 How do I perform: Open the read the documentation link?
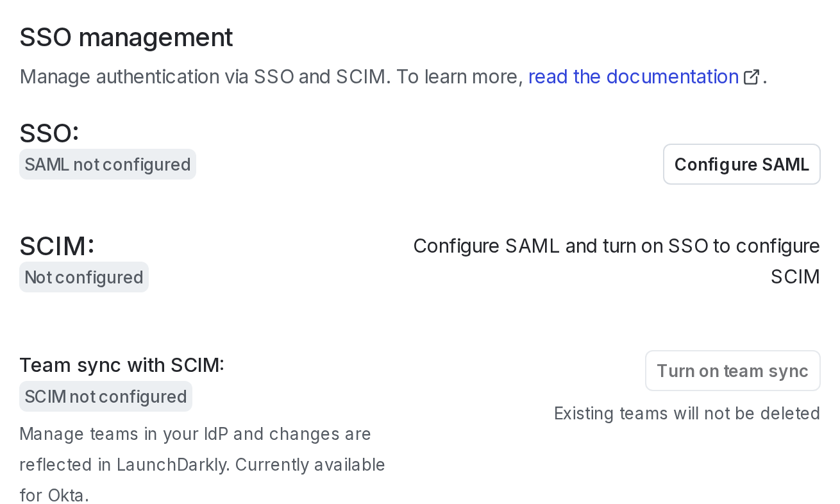pos(633,76)
